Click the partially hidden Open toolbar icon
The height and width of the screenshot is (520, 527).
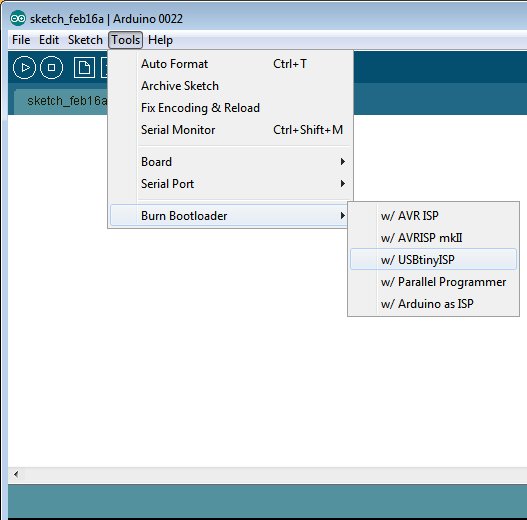click(x=104, y=68)
